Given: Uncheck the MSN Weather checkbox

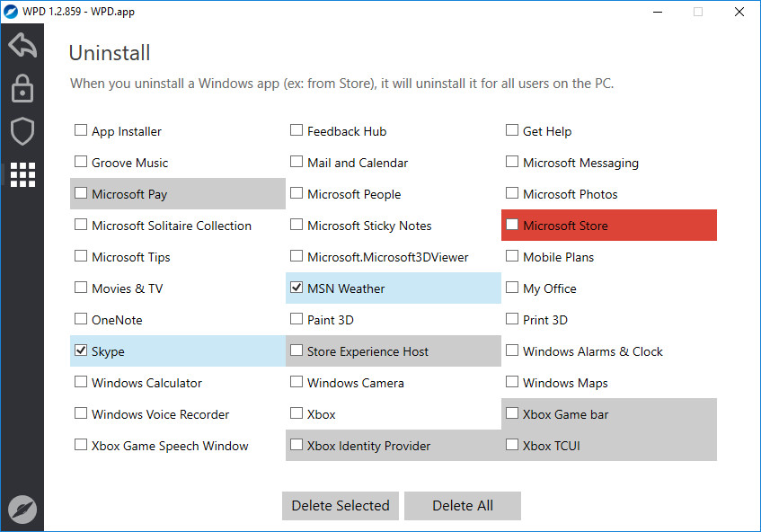Looking at the screenshot, I should coord(296,288).
